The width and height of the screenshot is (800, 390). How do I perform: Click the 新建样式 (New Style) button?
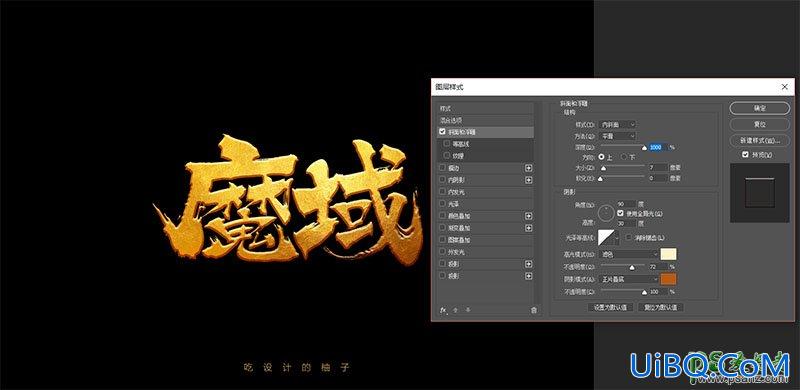click(x=760, y=140)
